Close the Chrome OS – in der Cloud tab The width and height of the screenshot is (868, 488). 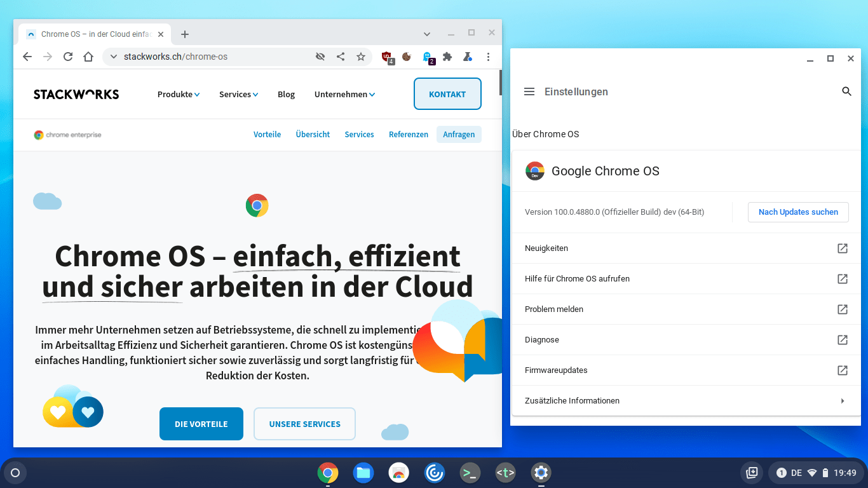(161, 34)
